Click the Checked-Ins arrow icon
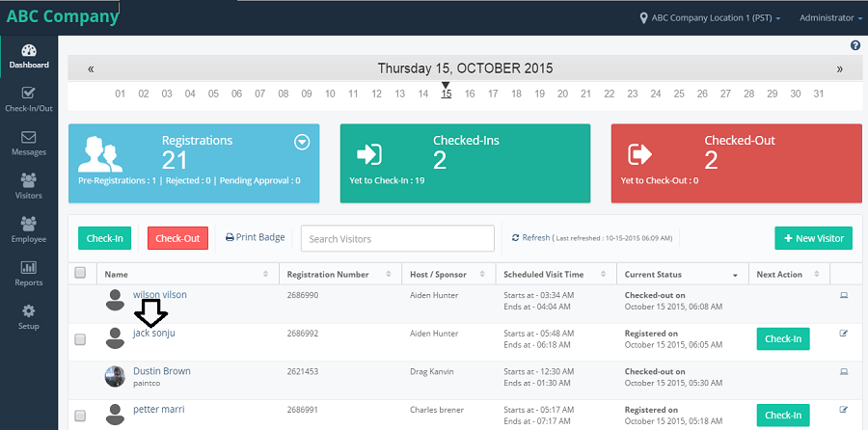The width and height of the screenshot is (868, 430). coord(369,154)
